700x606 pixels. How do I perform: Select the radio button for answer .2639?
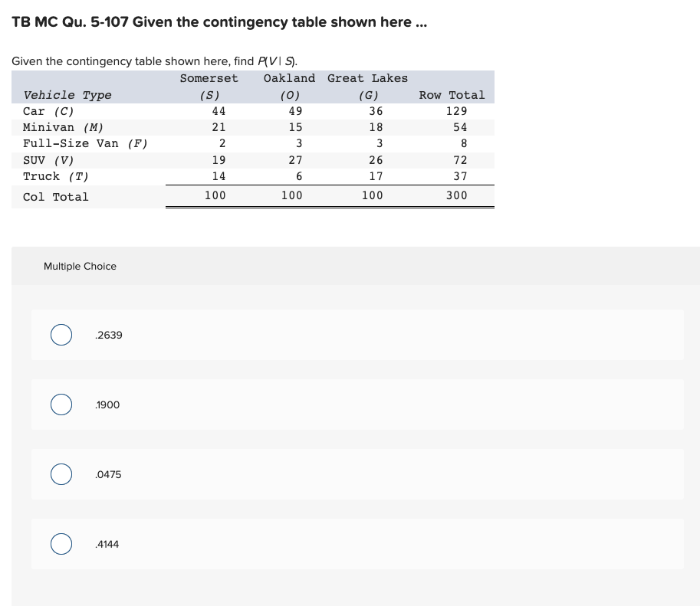(x=61, y=335)
